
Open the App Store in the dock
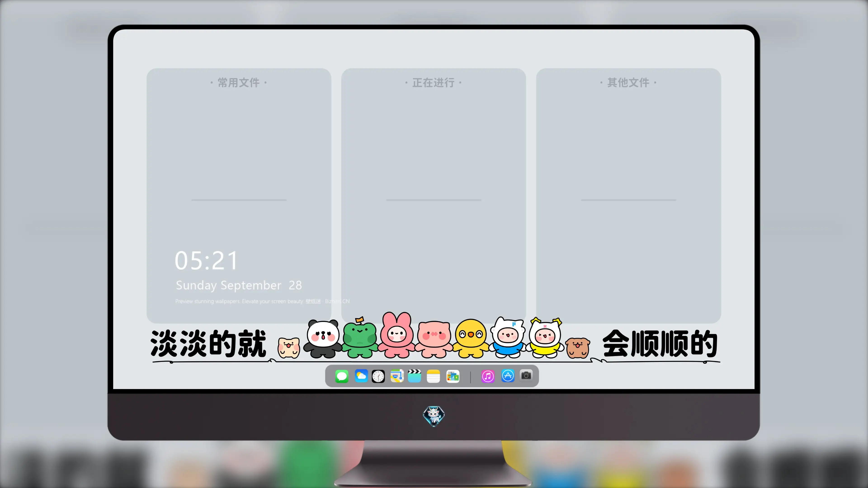coord(508,375)
